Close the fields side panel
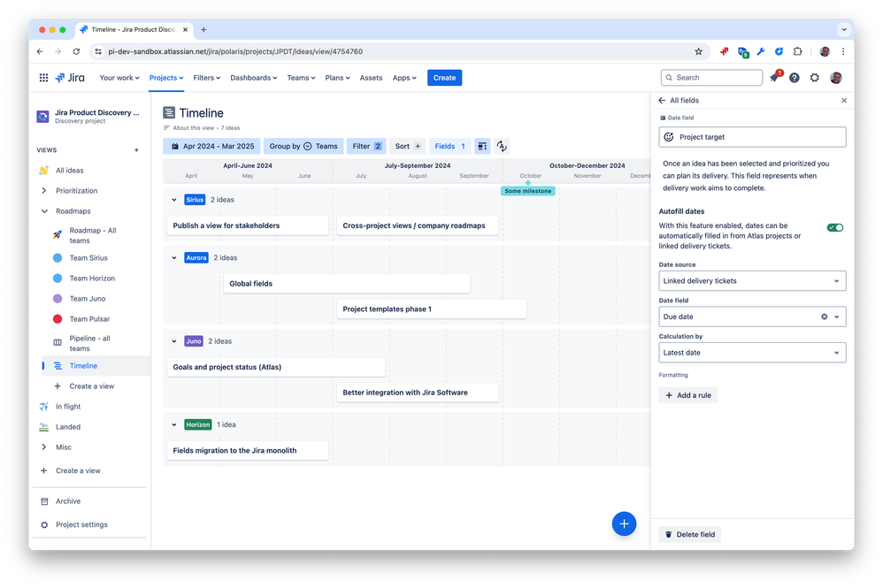 (843, 100)
